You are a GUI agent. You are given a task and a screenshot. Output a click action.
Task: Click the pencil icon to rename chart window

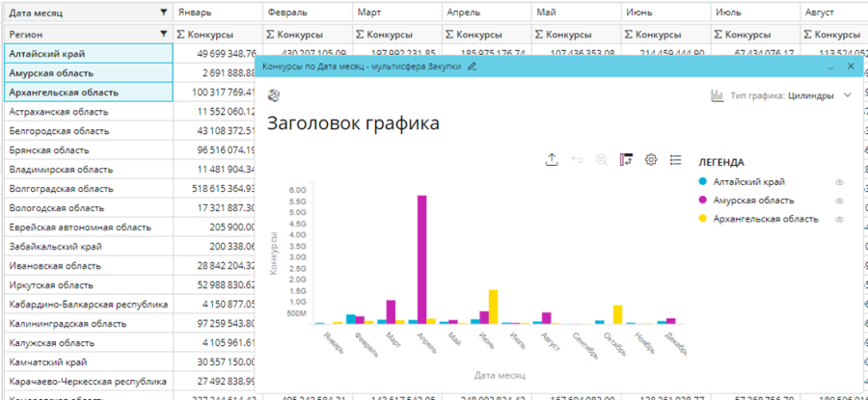tap(472, 67)
